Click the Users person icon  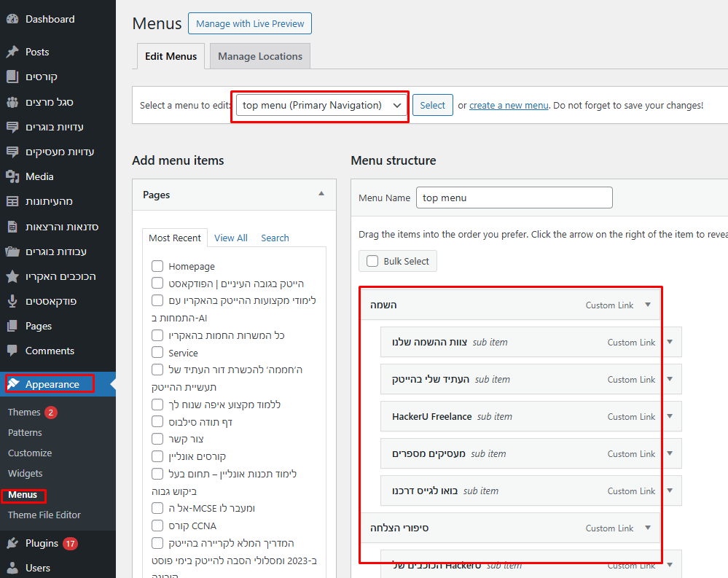click(x=12, y=568)
